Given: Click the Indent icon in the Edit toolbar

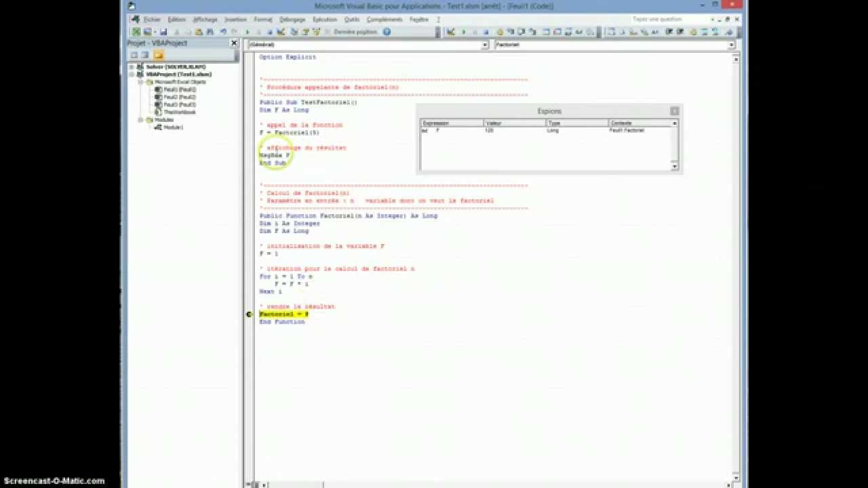Looking at the screenshot, I should [x=669, y=32].
